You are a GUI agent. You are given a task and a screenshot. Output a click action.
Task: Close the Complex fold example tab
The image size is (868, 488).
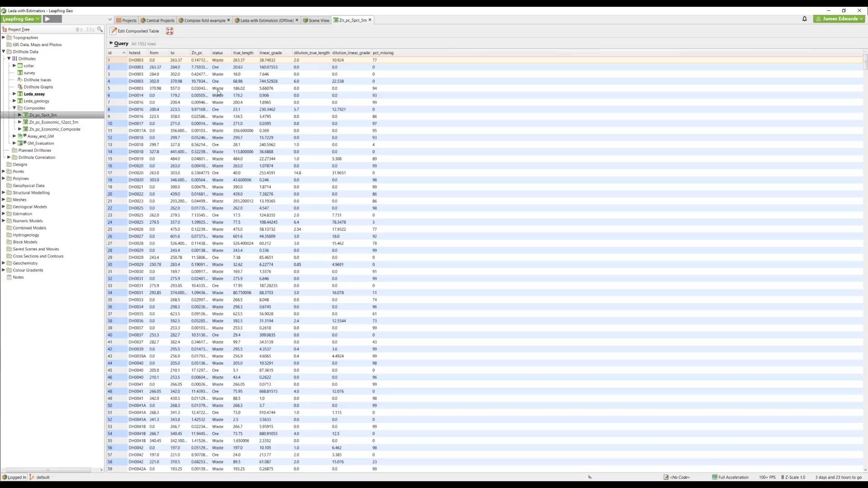pos(228,20)
